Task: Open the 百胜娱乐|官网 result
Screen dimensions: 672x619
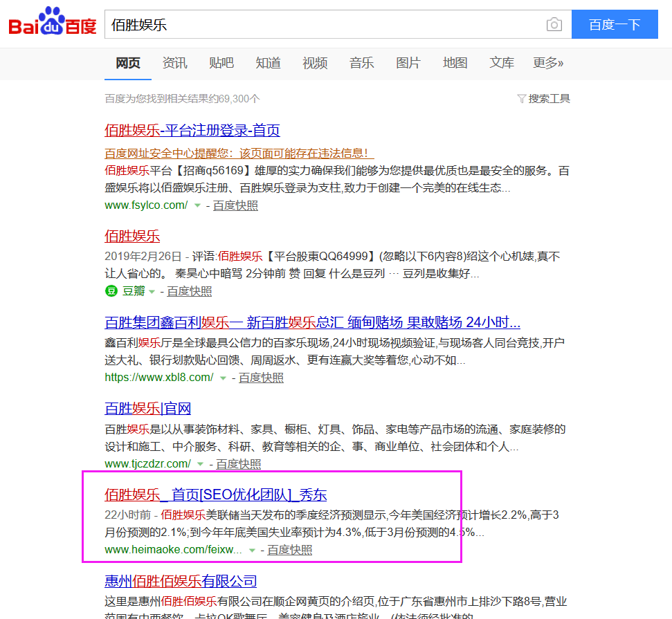Action: point(148,409)
